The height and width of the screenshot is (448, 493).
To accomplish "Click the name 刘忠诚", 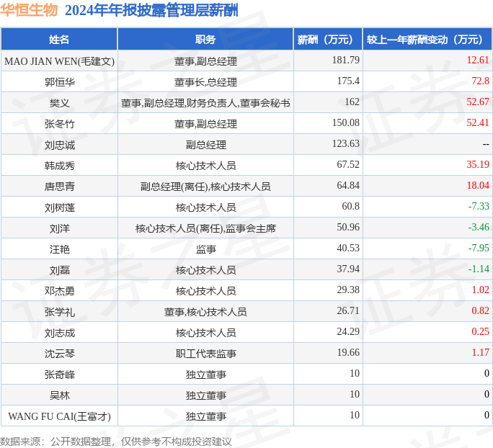I will tap(59, 145).
